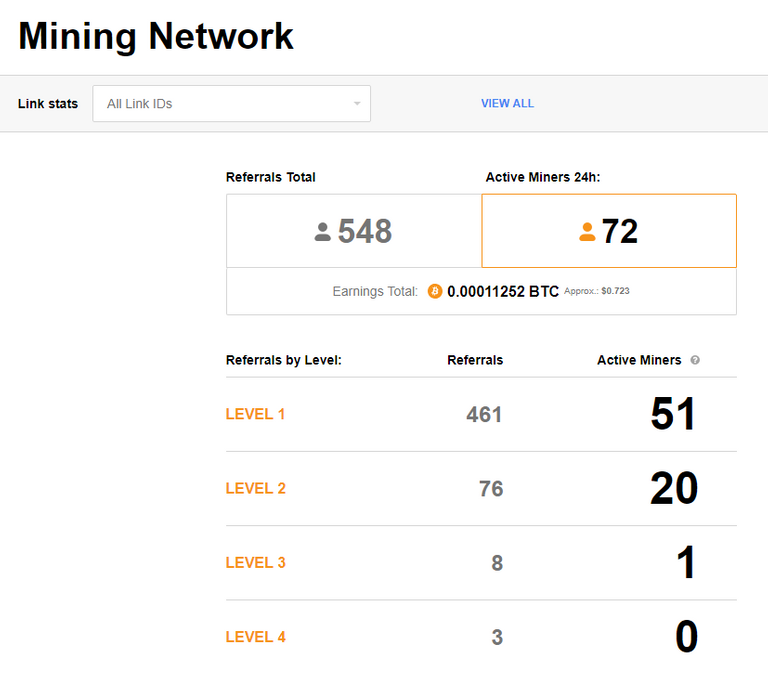
Task: Select the Active Miners 24h box showing 72
Action: tap(609, 231)
